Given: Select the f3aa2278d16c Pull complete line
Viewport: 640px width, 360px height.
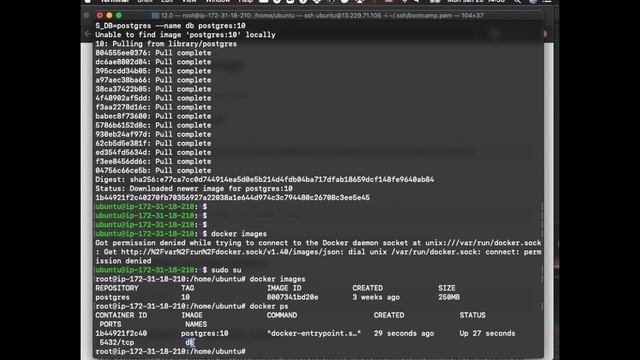Looking at the screenshot, I should [x=153, y=107].
